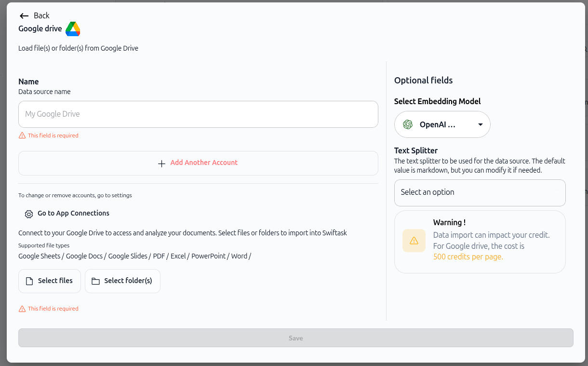The height and width of the screenshot is (366, 588).
Task: Click the red alert icon under Name field
Action: point(22,136)
